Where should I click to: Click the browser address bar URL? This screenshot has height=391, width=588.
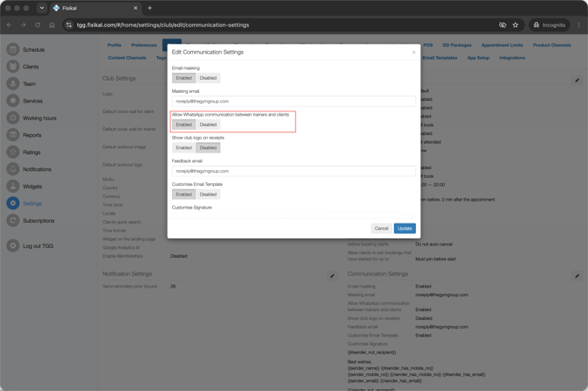[x=162, y=25]
